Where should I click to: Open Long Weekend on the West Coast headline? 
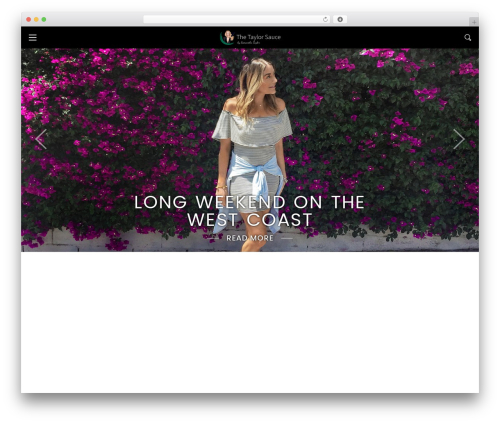[x=249, y=211]
